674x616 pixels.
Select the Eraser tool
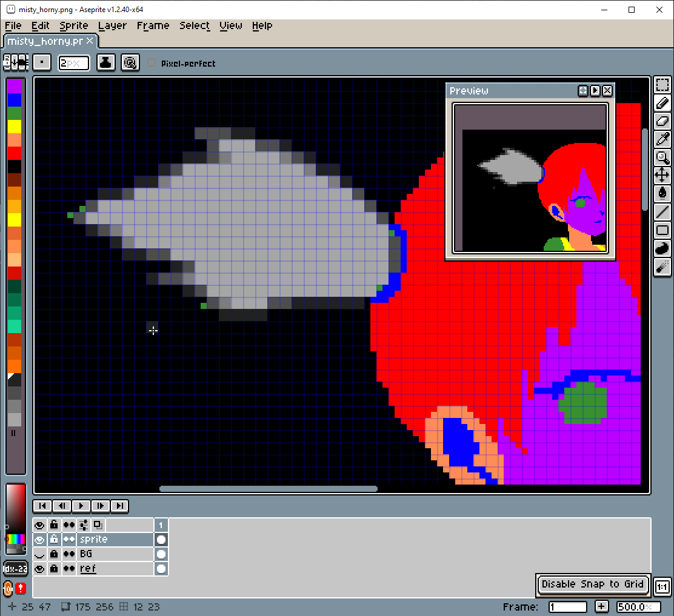[x=662, y=121]
